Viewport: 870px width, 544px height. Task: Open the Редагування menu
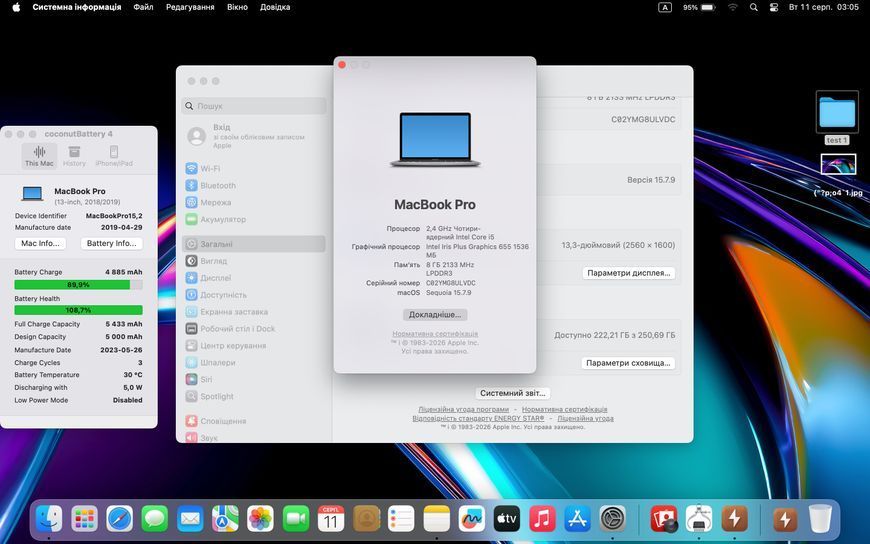[190, 7]
